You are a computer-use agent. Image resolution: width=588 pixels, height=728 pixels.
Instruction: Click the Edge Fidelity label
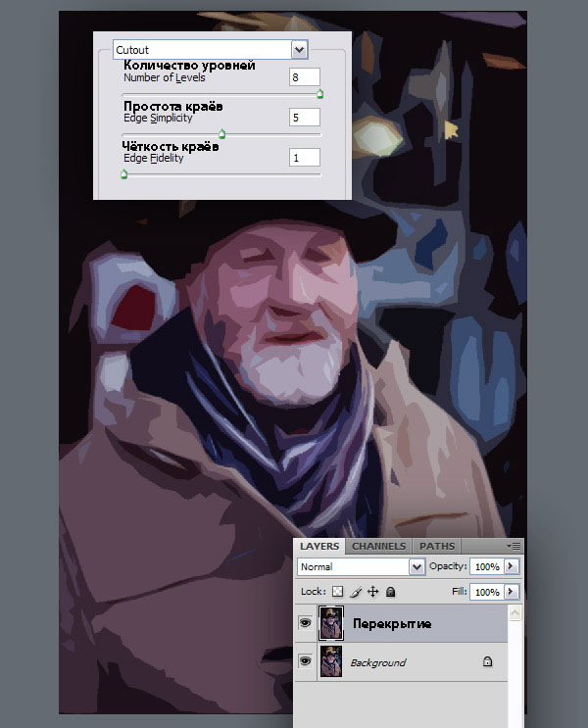point(154,159)
